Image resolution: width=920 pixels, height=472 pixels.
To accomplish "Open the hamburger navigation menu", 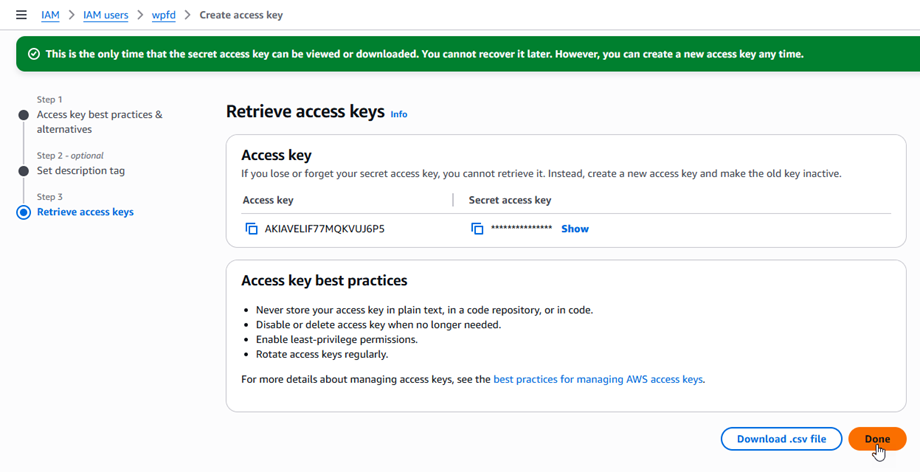I will pyautogui.click(x=21, y=15).
